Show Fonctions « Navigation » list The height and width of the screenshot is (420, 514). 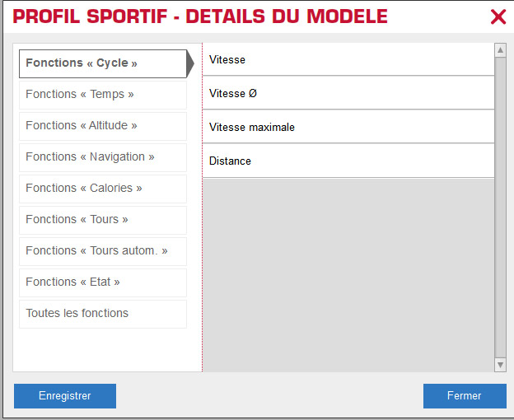[103, 157]
